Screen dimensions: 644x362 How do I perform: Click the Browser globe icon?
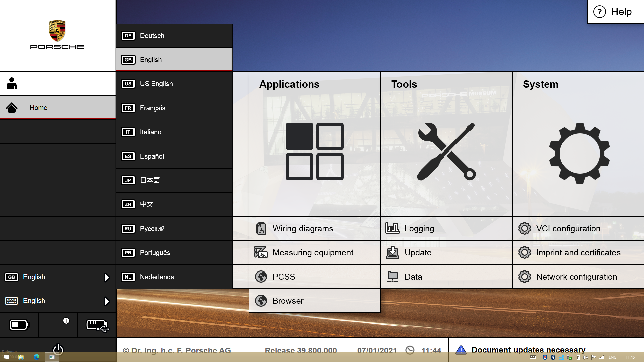tap(261, 301)
